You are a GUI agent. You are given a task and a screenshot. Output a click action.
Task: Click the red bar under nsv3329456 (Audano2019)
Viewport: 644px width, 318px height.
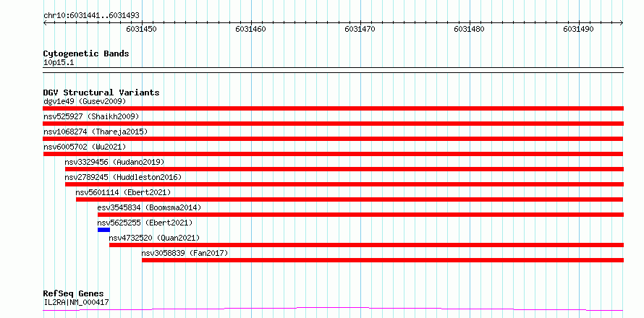coord(344,169)
